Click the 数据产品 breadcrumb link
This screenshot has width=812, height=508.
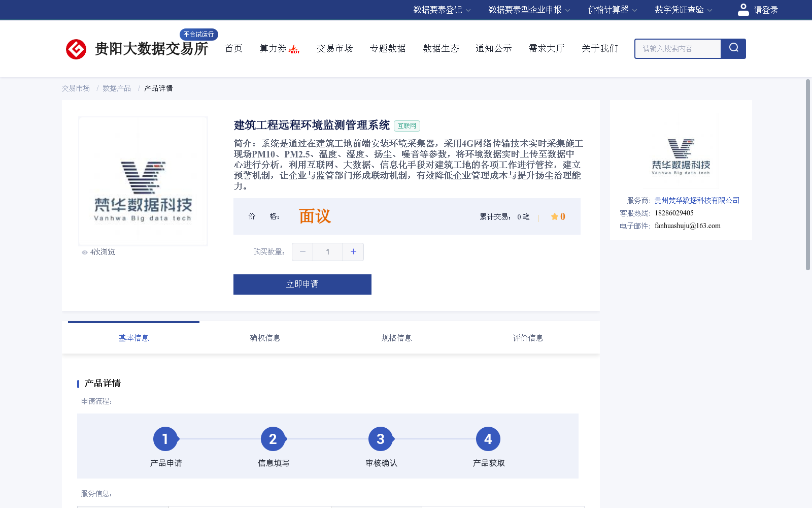coord(117,88)
